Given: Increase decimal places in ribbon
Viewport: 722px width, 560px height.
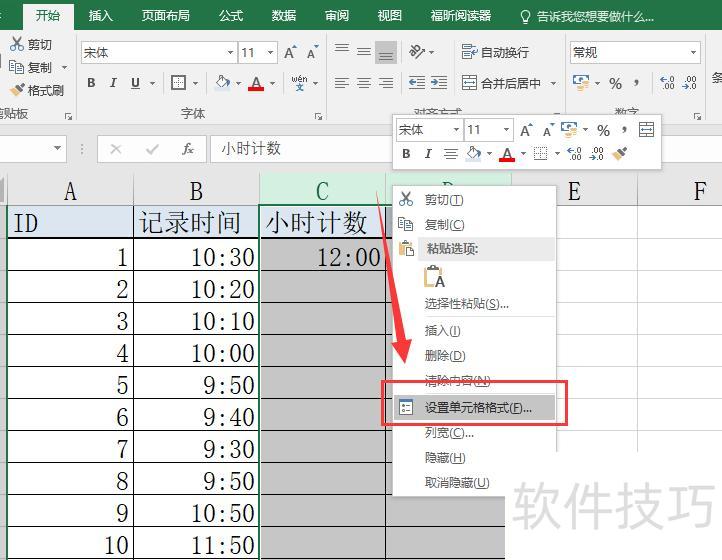Looking at the screenshot, I should click(x=667, y=83).
